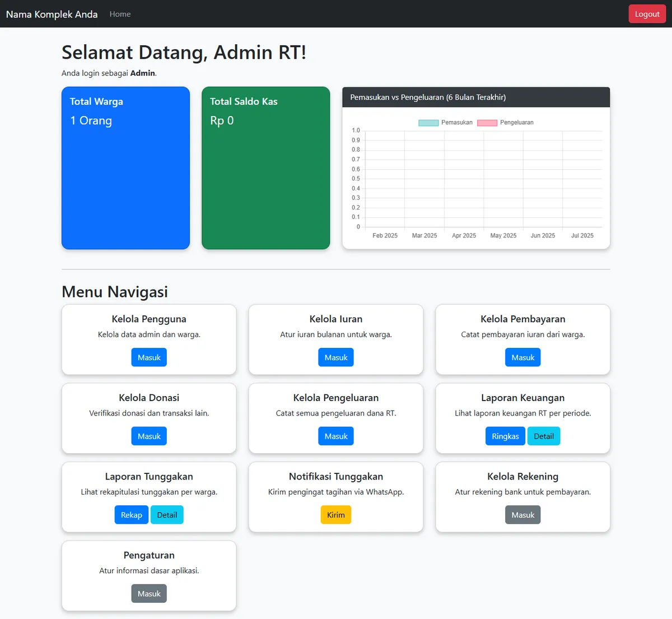
Task: Open Kelola Pengeluaran with Masuk button
Action: coord(336,436)
